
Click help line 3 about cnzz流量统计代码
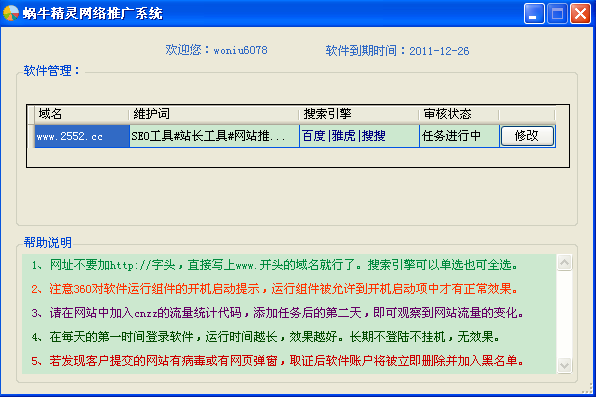click(x=277, y=313)
